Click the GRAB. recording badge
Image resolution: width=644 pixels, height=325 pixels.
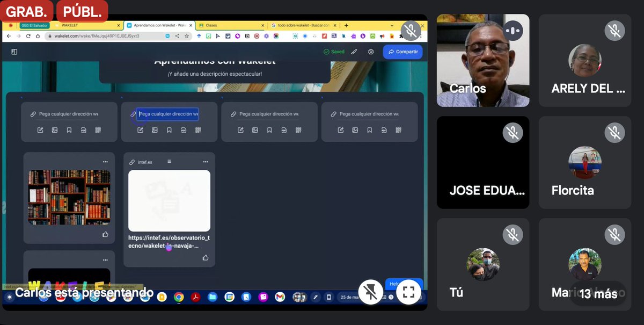(26, 11)
